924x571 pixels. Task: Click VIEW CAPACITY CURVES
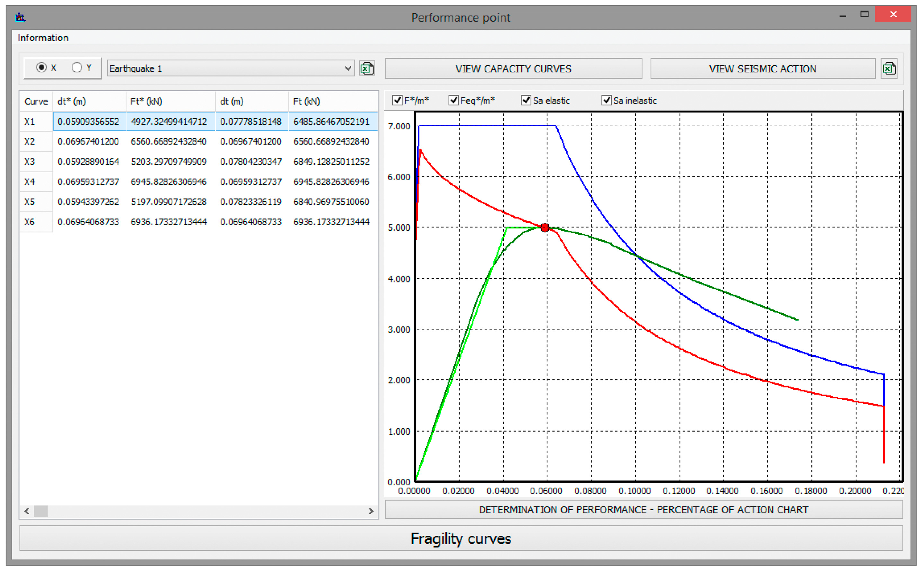tap(513, 69)
